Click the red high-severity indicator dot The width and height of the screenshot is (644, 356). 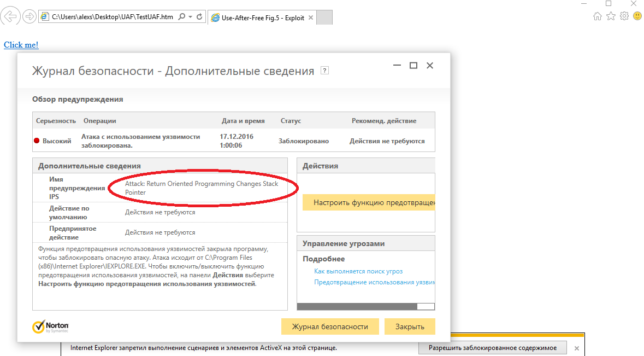(37, 141)
